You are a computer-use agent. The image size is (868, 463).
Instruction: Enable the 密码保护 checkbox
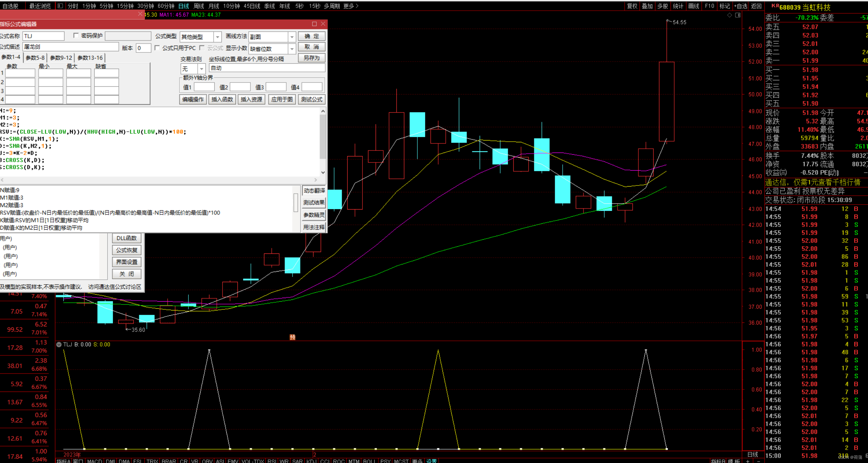(x=76, y=35)
